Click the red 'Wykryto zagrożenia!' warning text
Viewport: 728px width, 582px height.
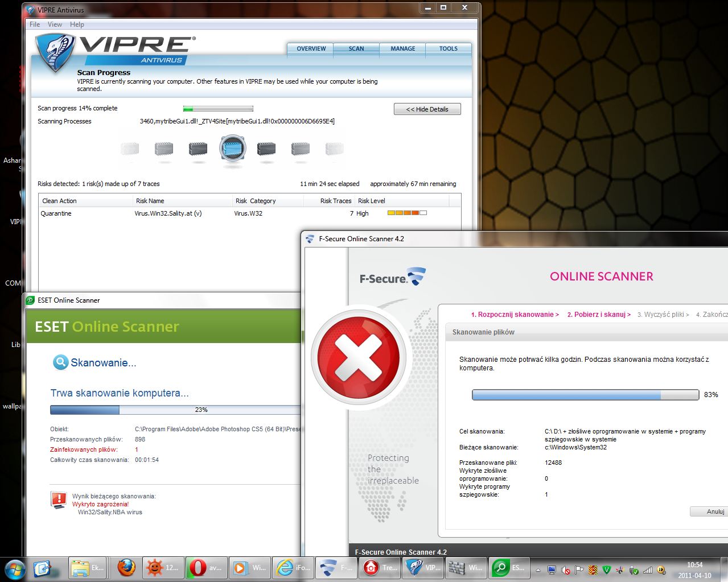coord(100,504)
